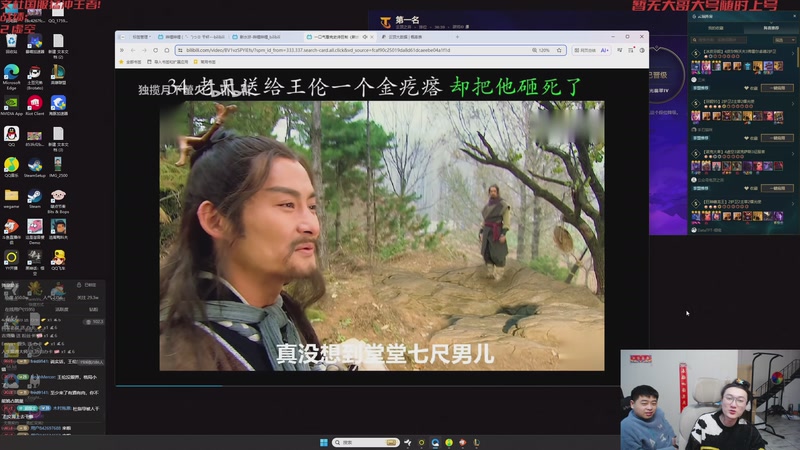This screenshot has height=450, width=800.
Task: Open the filter dropdown in lineup panel
Action: (x=785, y=40)
